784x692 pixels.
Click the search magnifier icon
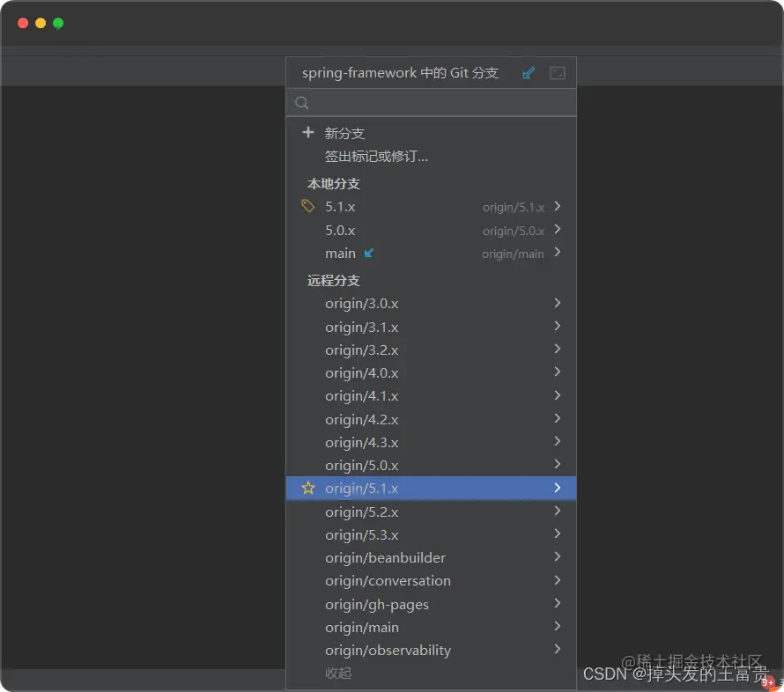coord(302,103)
